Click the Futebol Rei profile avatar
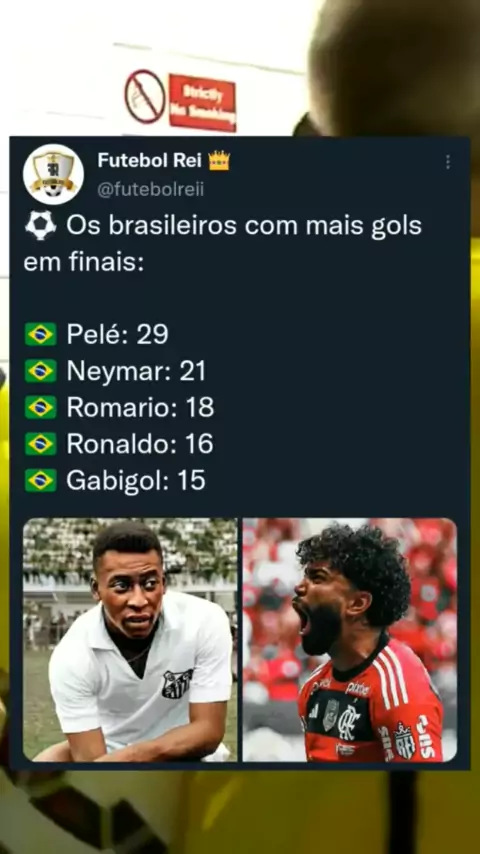Image resolution: width=480 pixels, height=854 pixels. (x=53, y=174)
